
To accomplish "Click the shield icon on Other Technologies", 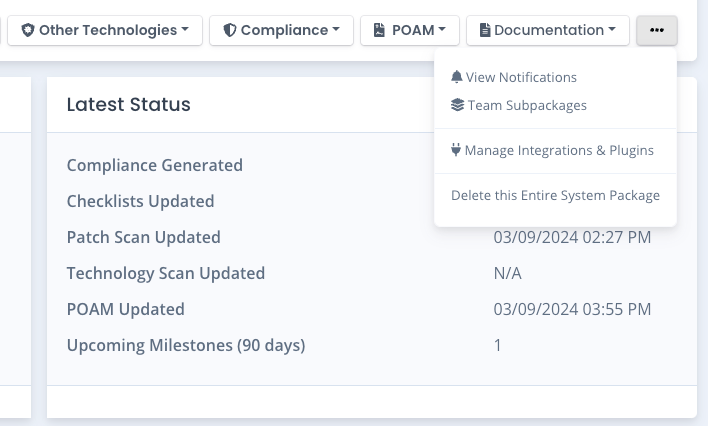I will tap(28, 30).
